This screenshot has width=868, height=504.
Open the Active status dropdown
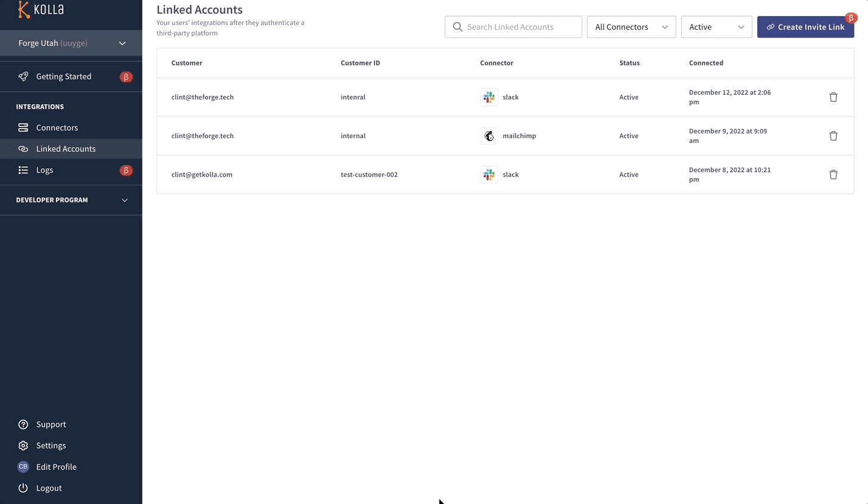click(716, 27)
